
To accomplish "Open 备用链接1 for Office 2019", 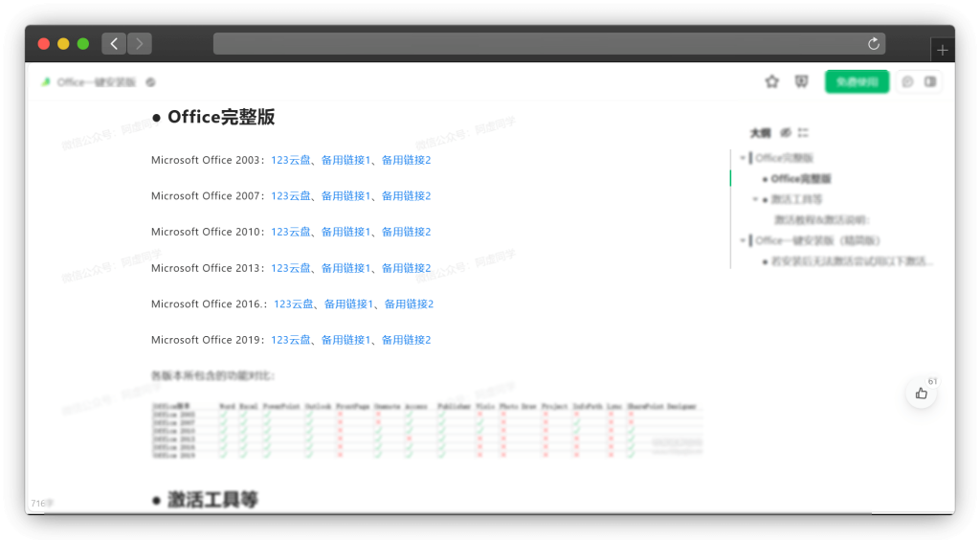I will click(345, 340).
